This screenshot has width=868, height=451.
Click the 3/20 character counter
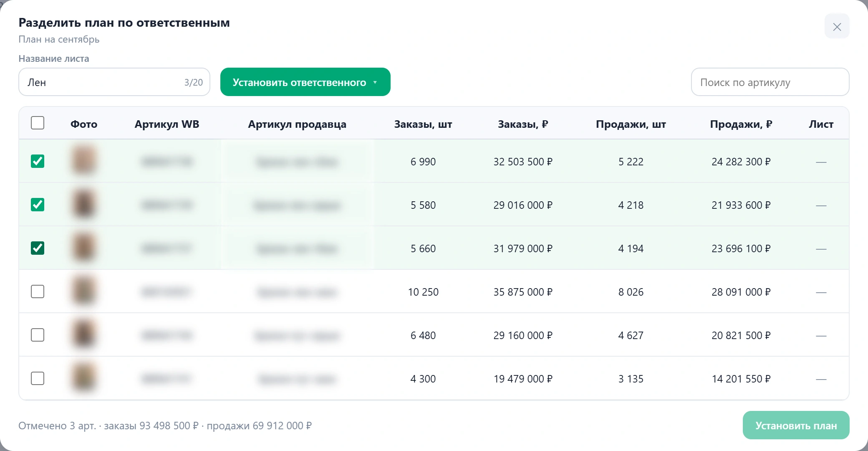tap(194, 82)
